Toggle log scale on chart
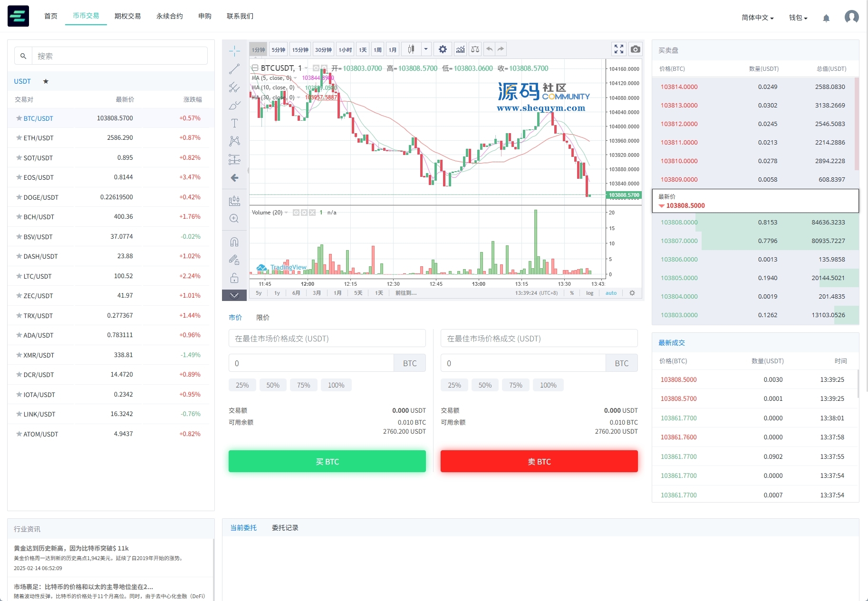The height and width of the screenshot is (601, 868). pos(589,293)
